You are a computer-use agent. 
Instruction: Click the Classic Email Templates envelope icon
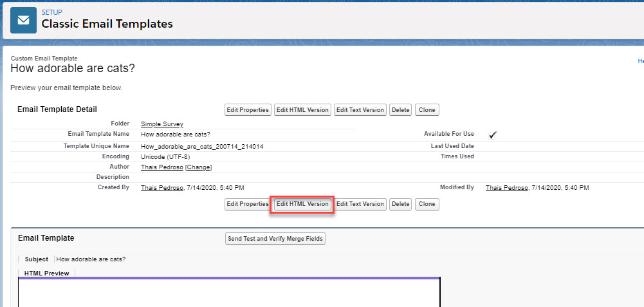(x=23, y=20)
